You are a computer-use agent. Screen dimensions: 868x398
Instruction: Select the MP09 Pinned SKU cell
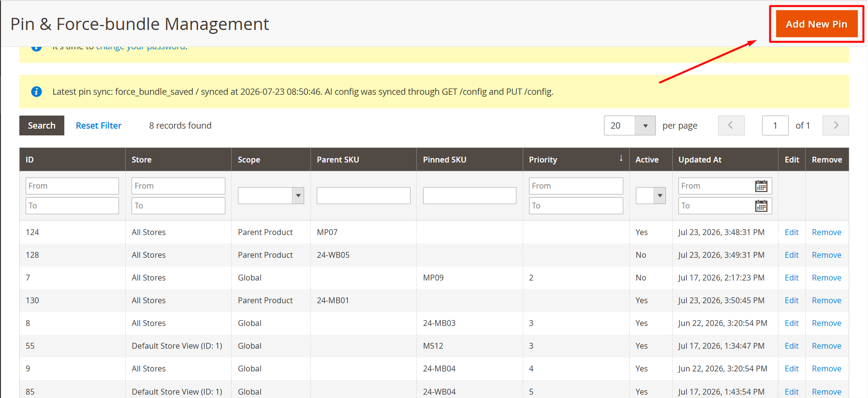pos(470,278)
